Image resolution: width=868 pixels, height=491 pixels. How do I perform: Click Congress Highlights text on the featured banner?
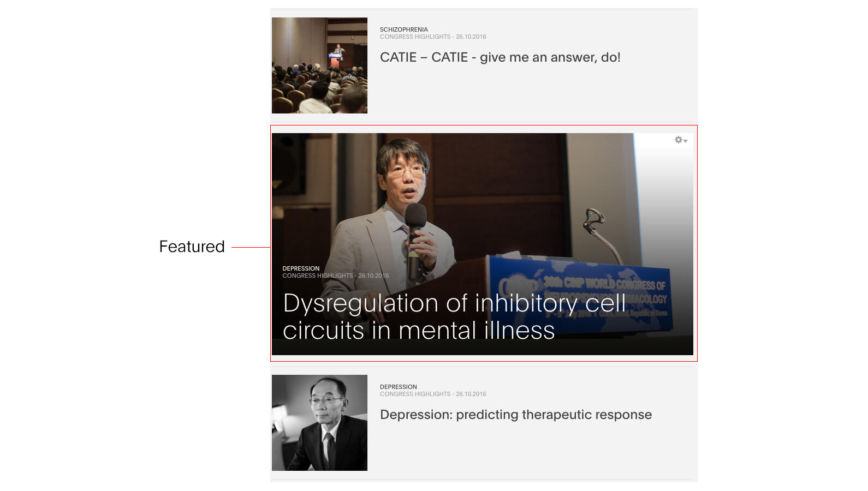317,276
